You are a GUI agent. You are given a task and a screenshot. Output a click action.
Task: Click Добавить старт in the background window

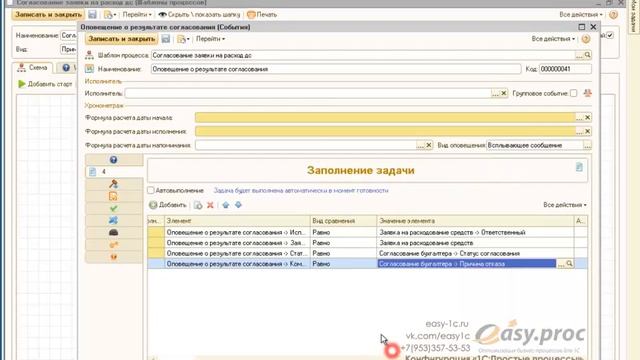45,84
